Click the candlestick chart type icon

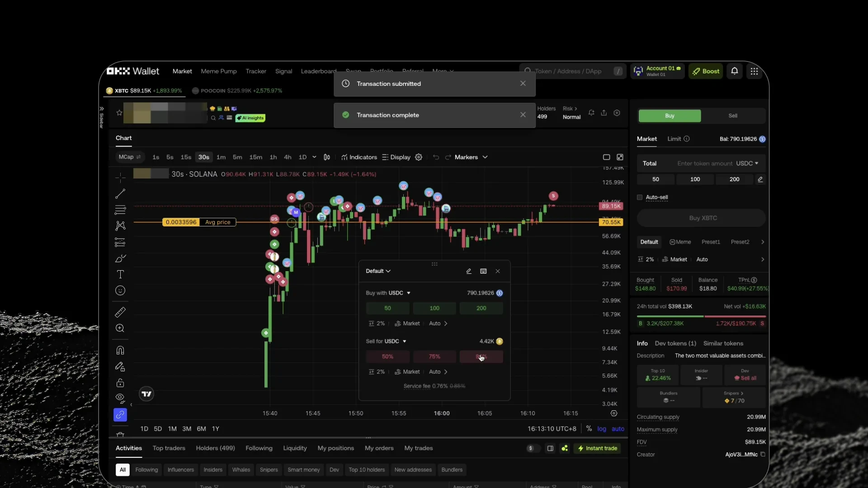point(327,157)
